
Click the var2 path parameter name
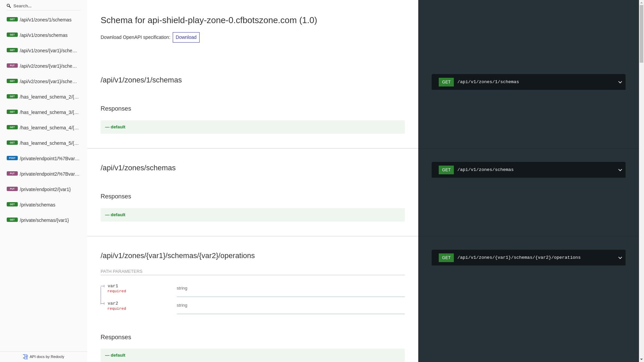tap(113, 303)
